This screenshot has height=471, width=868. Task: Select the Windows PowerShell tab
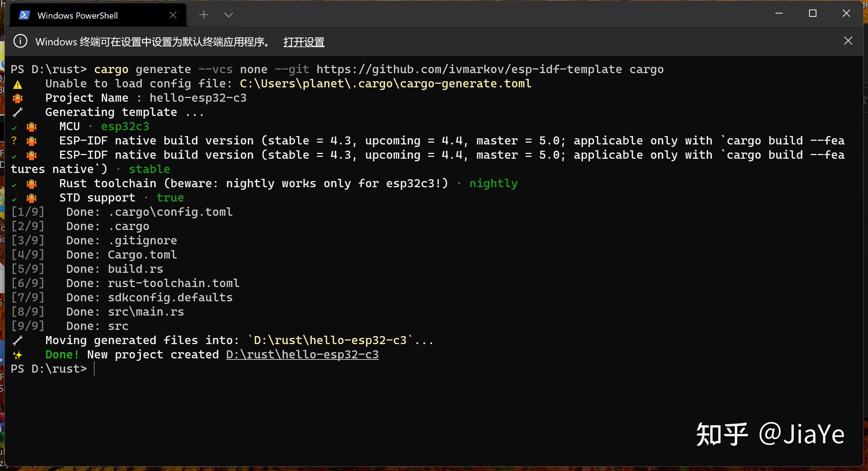[x=98, y=15]
